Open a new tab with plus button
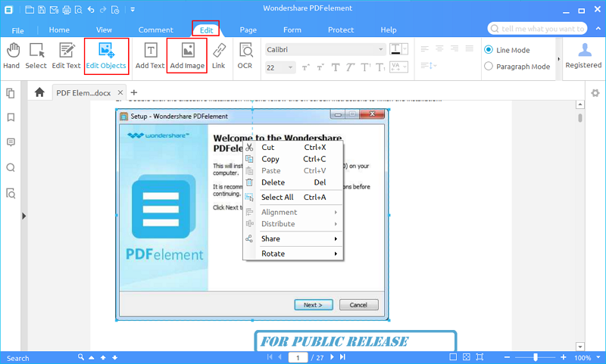This screenshot has width=606, height=364. pos(134,92)
